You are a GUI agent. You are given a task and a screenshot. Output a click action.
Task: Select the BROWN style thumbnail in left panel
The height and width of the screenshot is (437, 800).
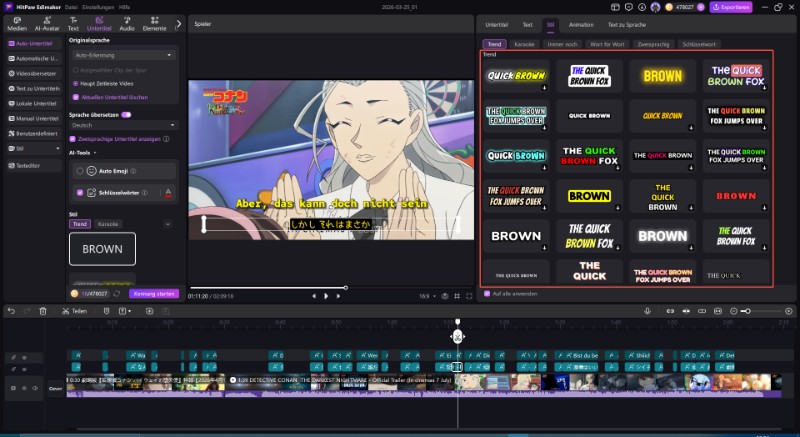[x=103, y=249]
